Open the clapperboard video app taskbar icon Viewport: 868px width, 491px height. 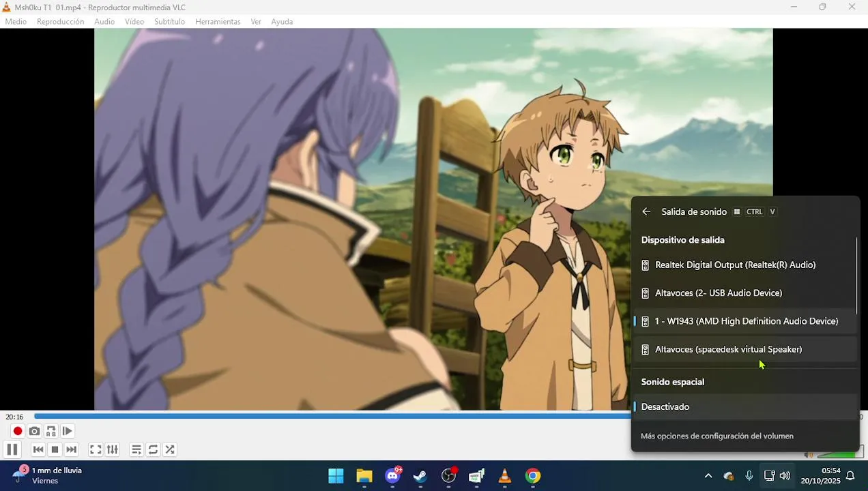click(x=476, y=476)
